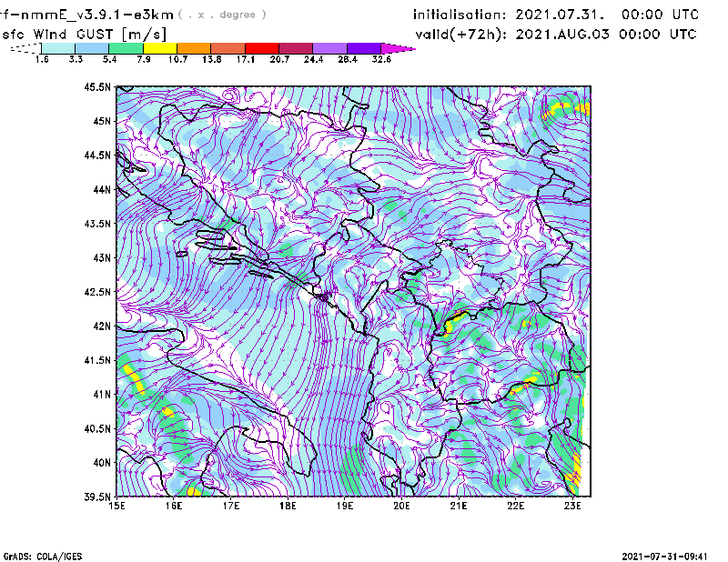Click the legend value 13.8

(212, 59)
